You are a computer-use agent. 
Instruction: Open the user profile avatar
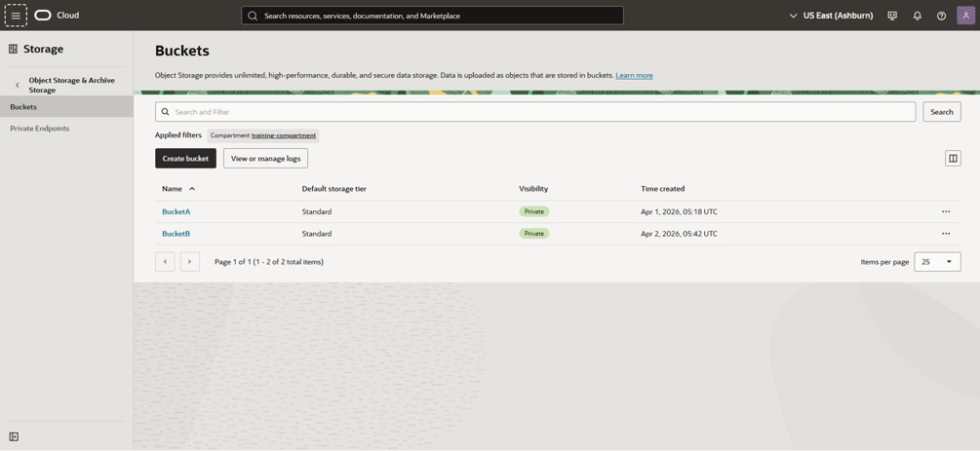click(x=965, y=16)
